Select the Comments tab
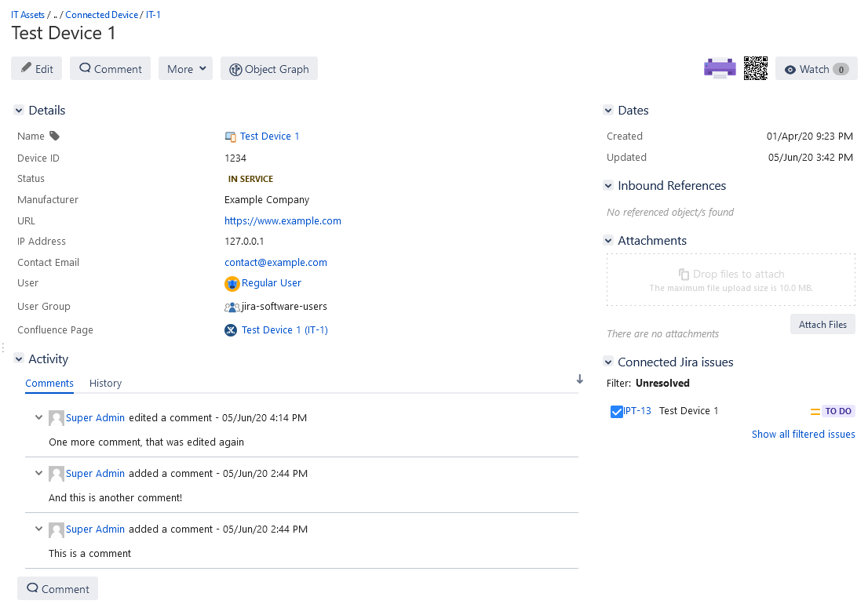868x615 pixels. (49, 384)
